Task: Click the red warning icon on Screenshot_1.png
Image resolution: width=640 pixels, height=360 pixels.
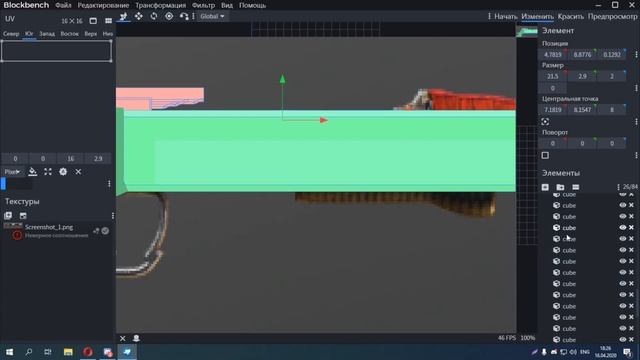Action: pyautogui.click(x=17, y=235)
